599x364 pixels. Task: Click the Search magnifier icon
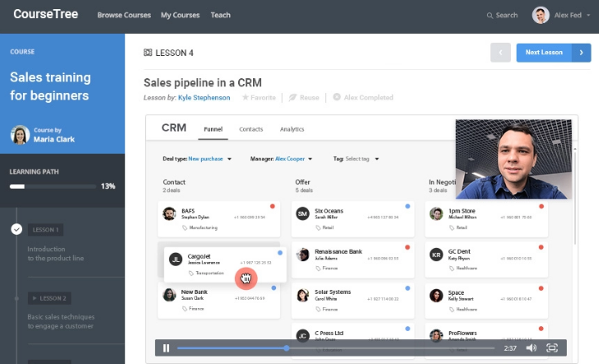point(489,16)
